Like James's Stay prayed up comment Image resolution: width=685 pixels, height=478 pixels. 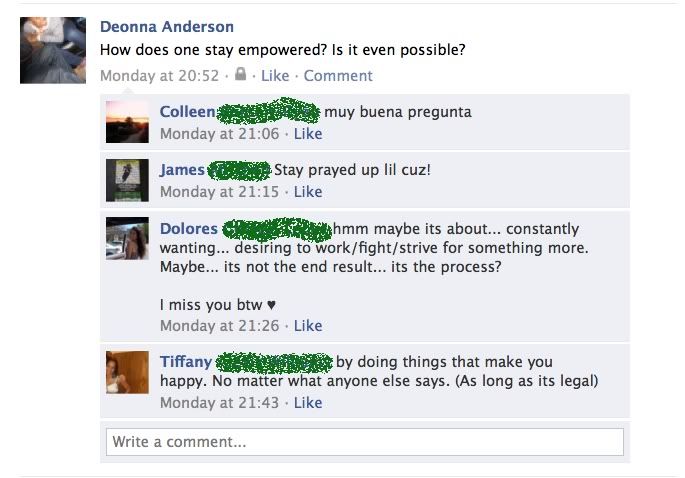[308, 192]
